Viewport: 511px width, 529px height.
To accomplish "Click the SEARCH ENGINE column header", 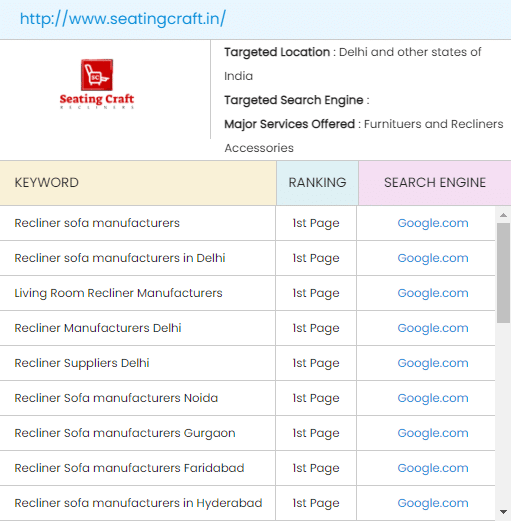I will (435, 183).
